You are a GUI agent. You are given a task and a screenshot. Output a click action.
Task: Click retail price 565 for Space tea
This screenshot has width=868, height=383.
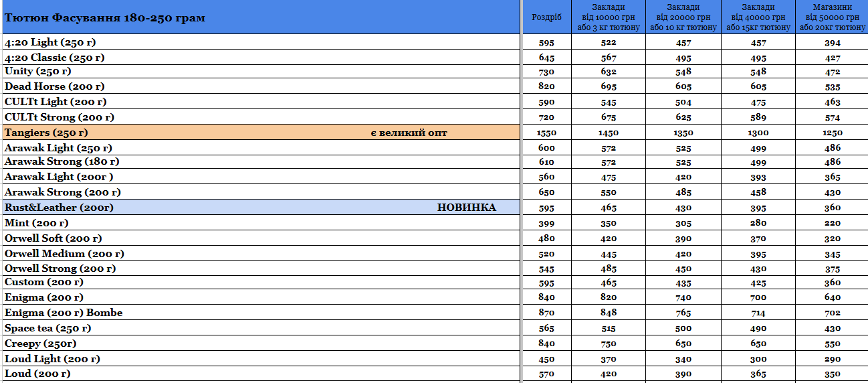point(546,329)
